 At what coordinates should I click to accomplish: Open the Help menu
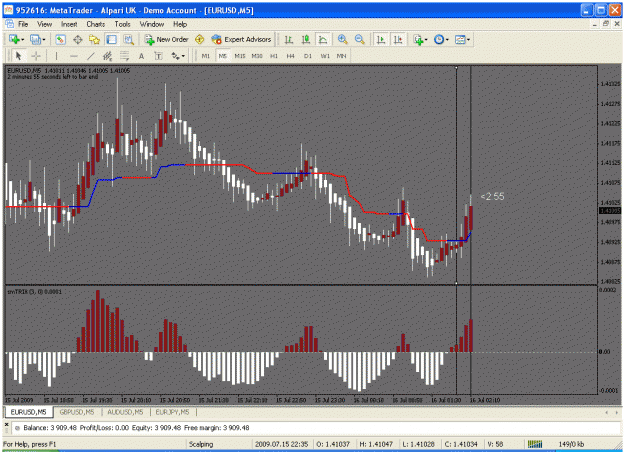180,24
